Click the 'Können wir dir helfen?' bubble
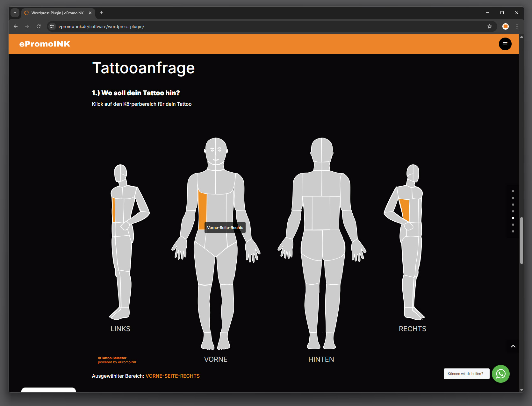532x406 pixels. click(x=466, y=374)
